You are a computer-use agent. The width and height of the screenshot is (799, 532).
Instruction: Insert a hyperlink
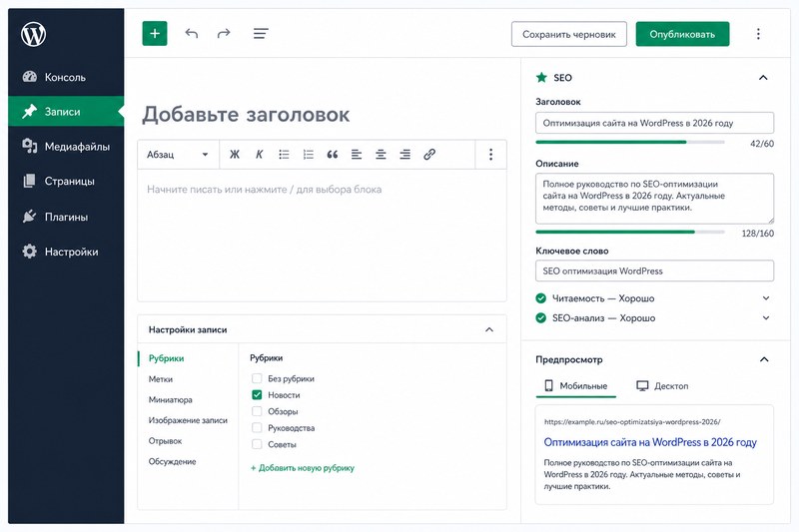(x=429, y=155)
